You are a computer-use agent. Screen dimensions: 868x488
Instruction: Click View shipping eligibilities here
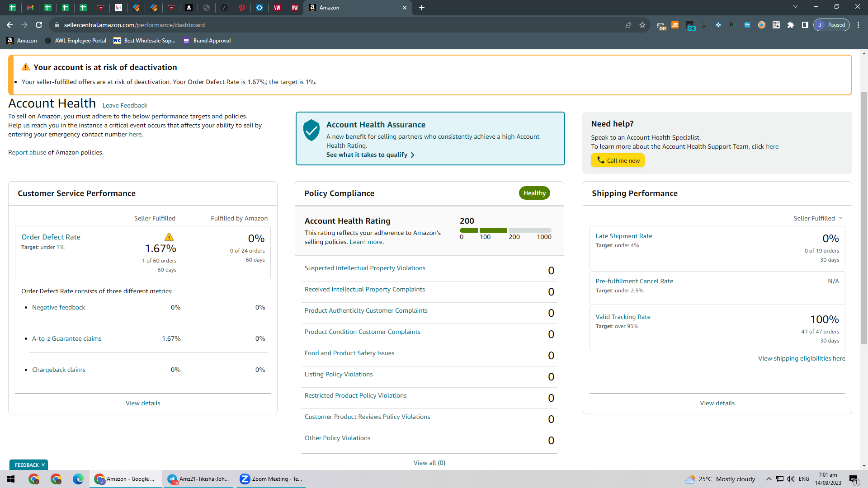[x=802, y=358]
